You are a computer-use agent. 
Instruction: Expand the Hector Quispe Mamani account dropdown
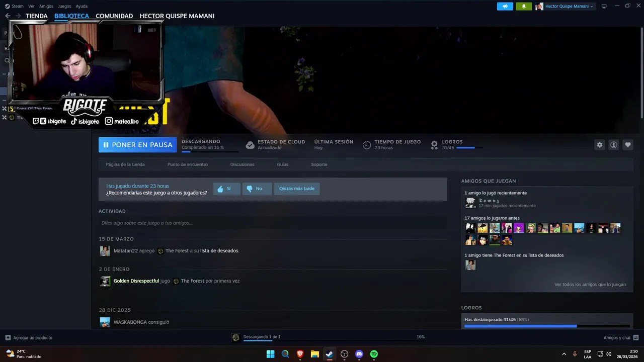tap(565, 6)
